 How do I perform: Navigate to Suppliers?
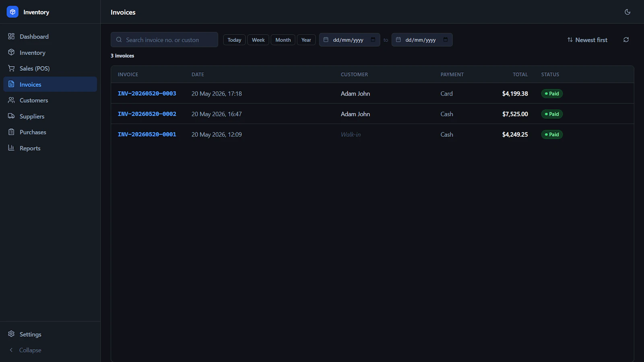point(50,116)
